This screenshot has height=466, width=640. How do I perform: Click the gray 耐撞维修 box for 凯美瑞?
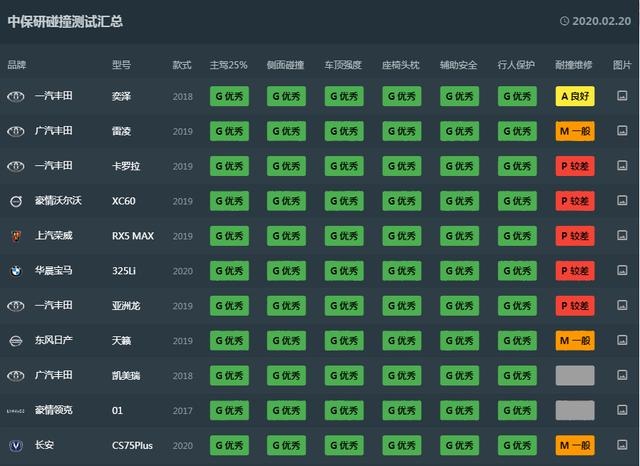click(x=575, y=375)
